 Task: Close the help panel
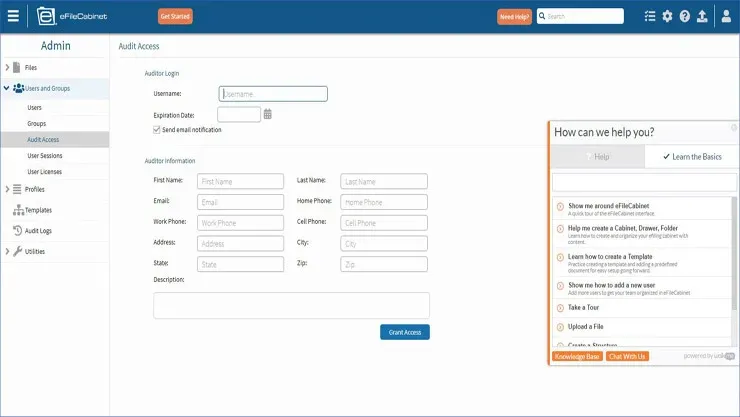[734, 127]
